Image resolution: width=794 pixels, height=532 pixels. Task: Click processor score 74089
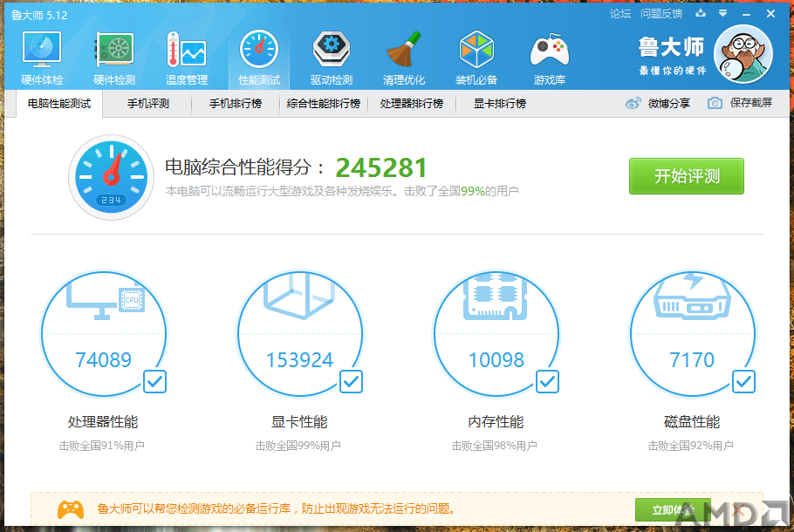point(103,360)
